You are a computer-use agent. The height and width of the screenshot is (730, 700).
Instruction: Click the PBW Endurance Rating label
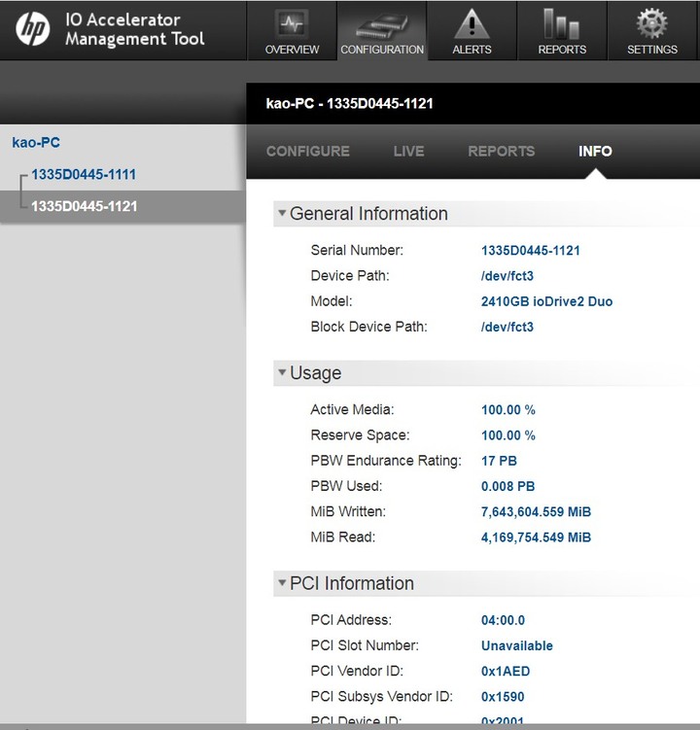click(x=386, y=461)
